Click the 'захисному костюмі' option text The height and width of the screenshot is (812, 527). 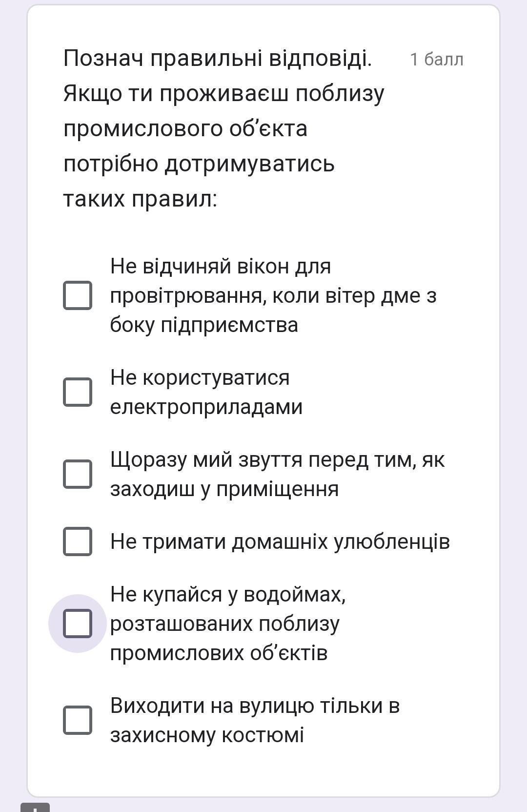click(207, 735)
